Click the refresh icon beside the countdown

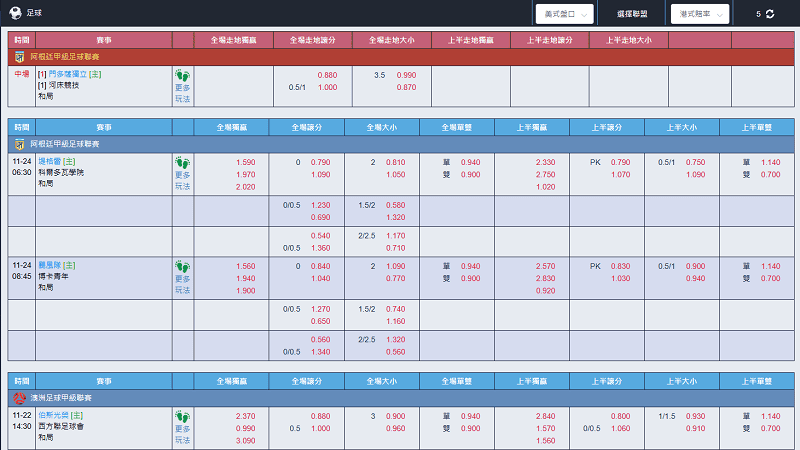(770, 14)
